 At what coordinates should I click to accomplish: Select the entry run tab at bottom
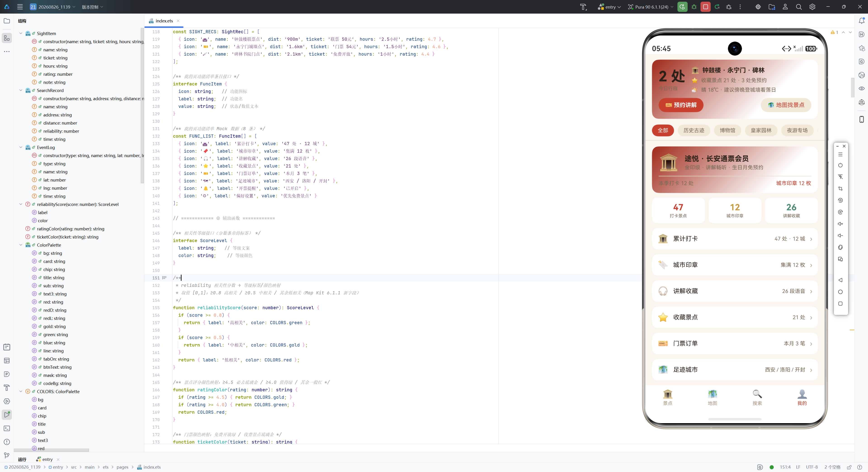44,459
